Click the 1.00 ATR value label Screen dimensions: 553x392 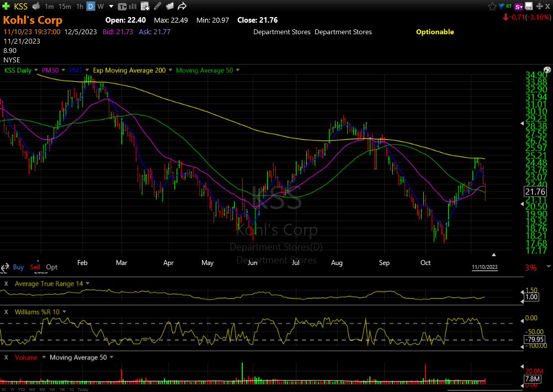point(531,296)
